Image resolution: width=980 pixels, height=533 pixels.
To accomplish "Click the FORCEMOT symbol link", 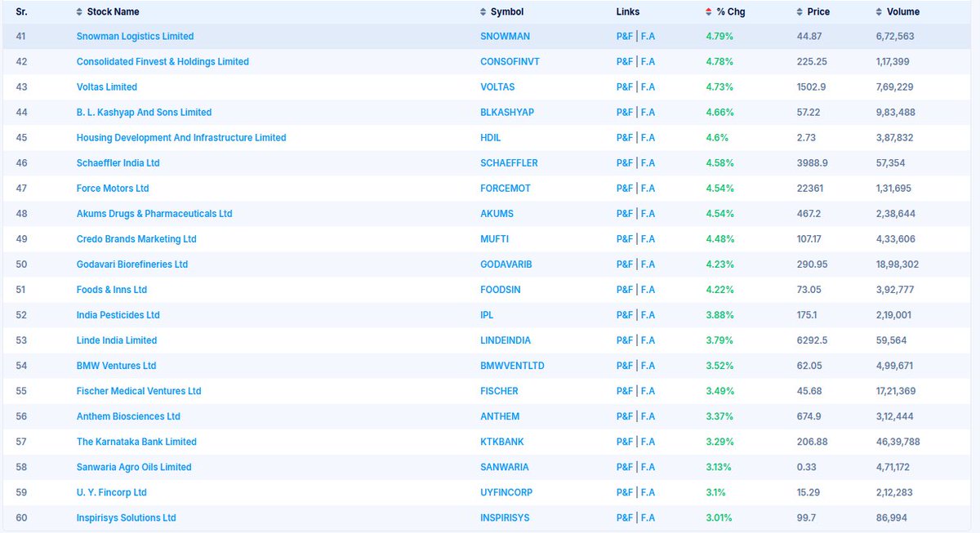I will click(x=506, y=188).
